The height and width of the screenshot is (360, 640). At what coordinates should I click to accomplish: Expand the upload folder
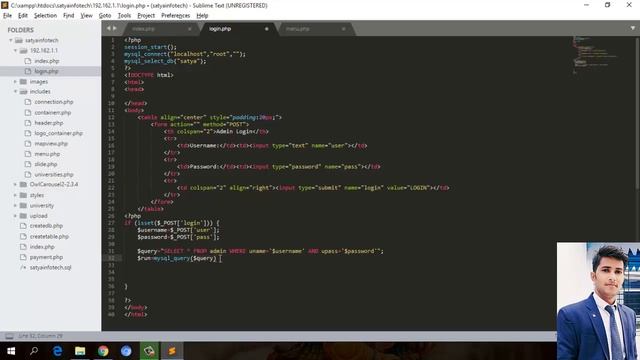pos(16,216)
